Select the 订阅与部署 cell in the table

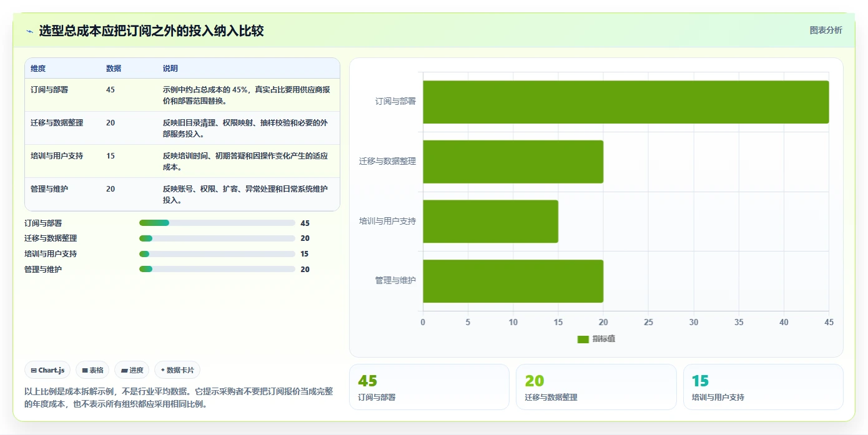coord(49,90)
